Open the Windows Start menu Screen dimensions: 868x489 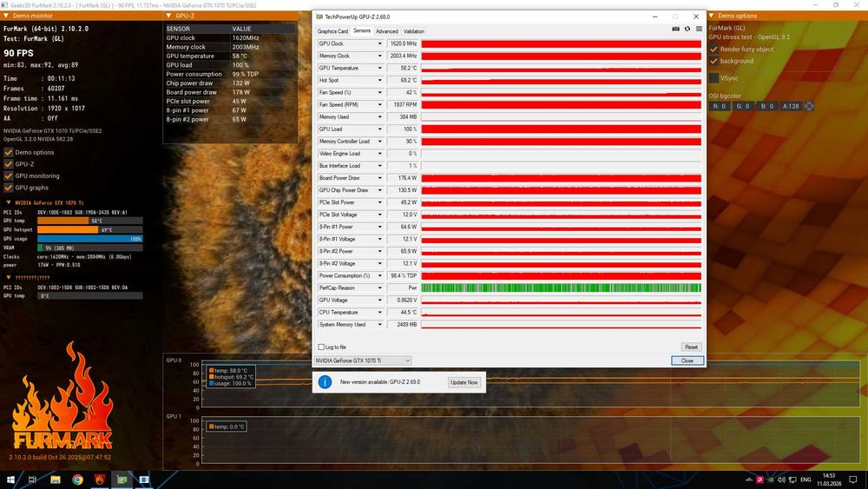click(x=10, y=479)
